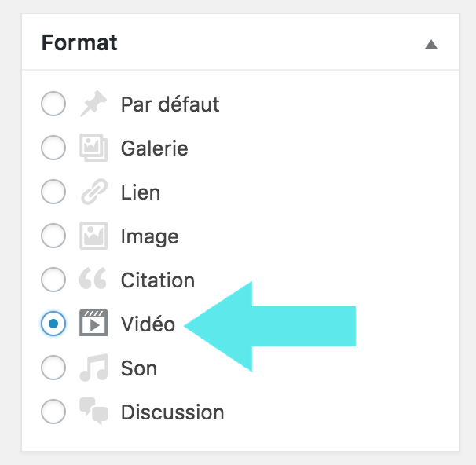Enable the Citation radio button
The image size is (476, 465).
[x=53, y=280]
